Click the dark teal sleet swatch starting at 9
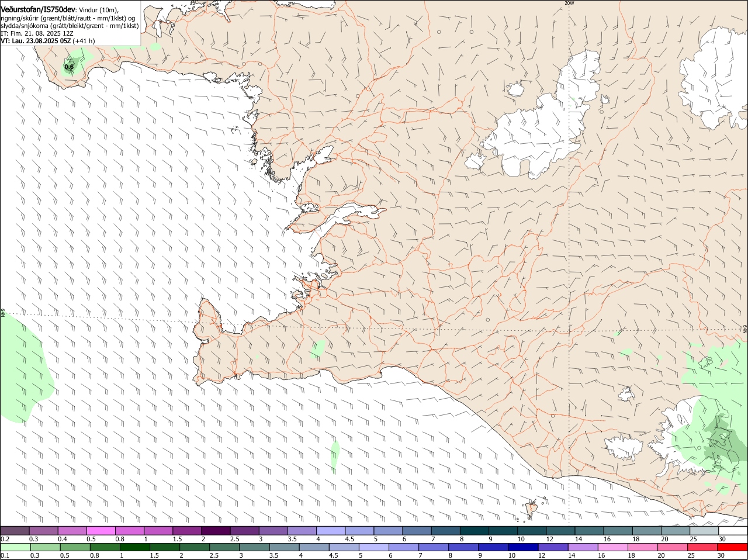748x560 pixels. (503, 531)
